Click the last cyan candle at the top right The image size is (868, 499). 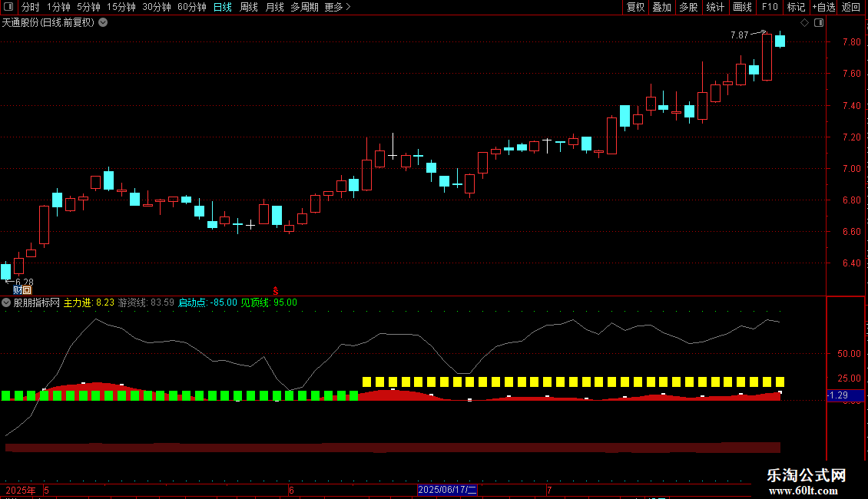point(780,41)
